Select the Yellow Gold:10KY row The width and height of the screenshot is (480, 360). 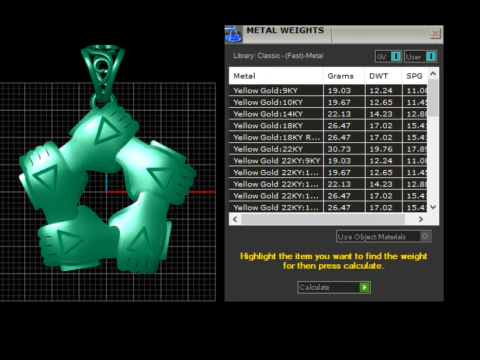(328, 102)
